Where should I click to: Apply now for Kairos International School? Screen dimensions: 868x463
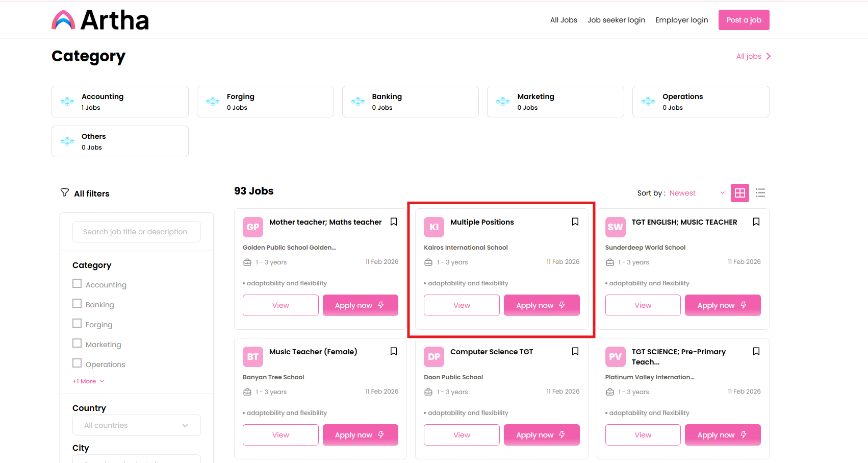coord(541,305)
